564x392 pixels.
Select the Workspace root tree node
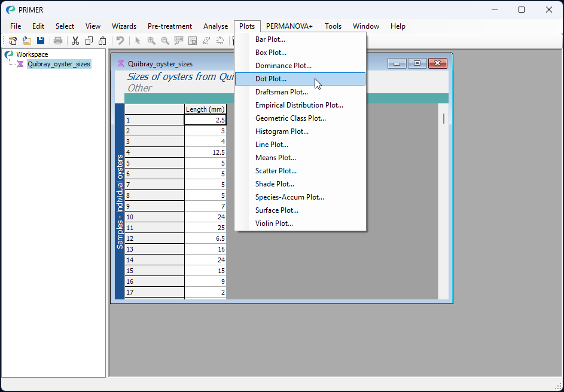coord(32,54)
